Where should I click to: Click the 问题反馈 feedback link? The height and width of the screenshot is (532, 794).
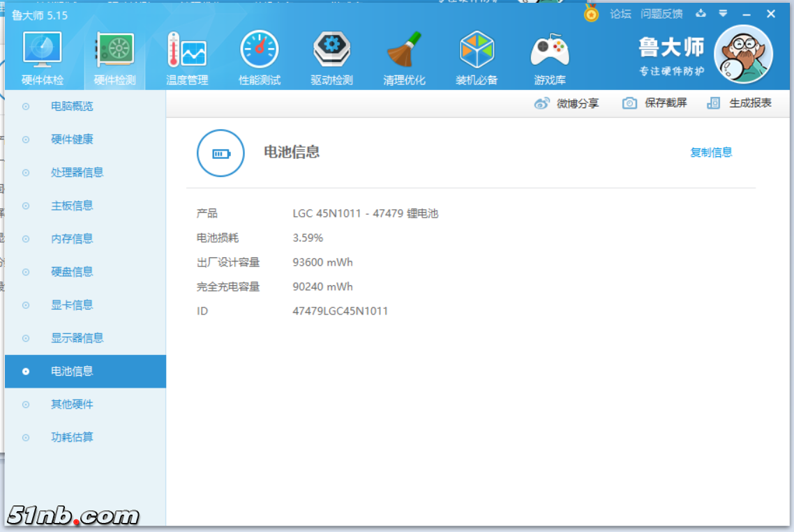point(661,14)
